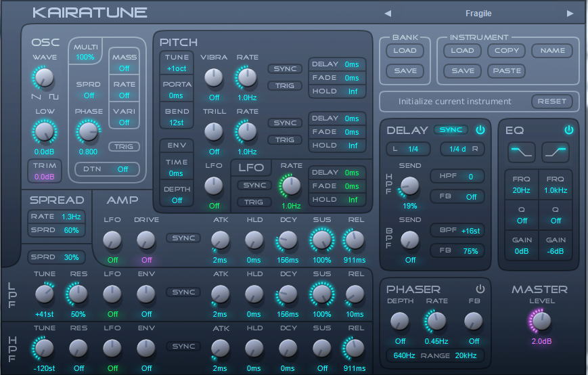Click the AMP DRIVE knob
The height and width of the screenshot is (375, 588).
(x=146, y=240)
